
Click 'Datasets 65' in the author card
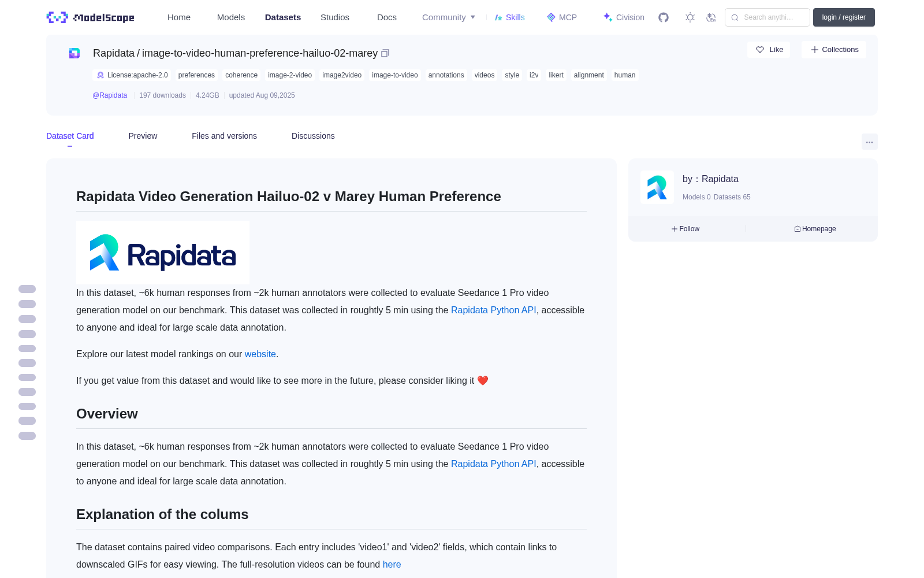732,197
